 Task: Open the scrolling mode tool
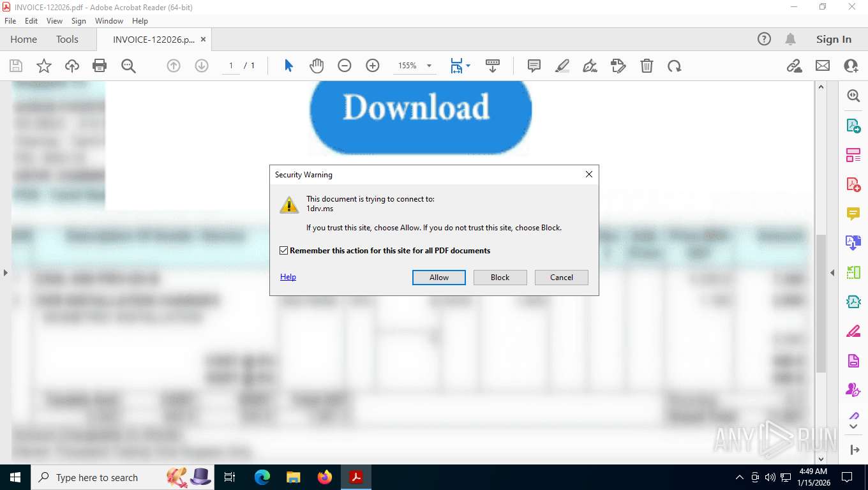point(492,66)
